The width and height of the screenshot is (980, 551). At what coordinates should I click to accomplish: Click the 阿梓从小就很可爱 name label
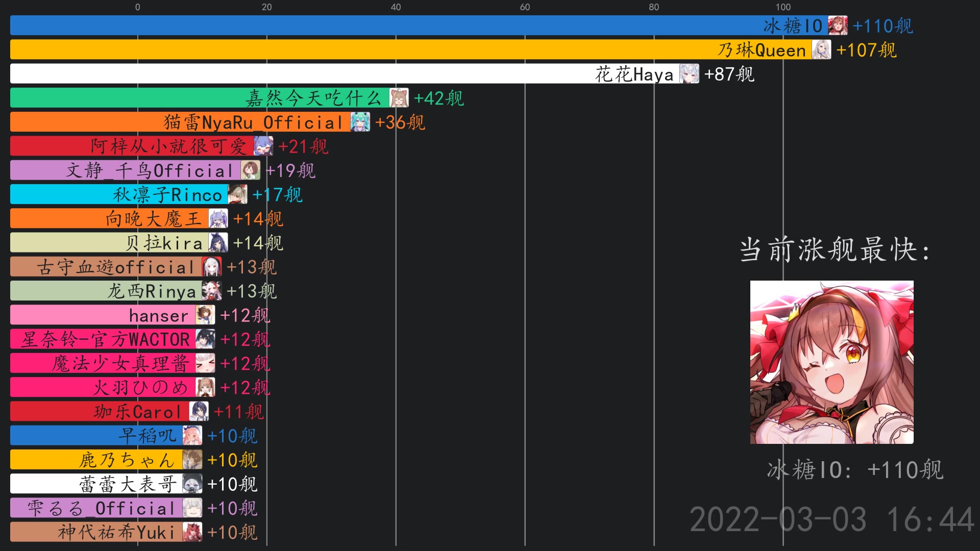tap(169, 146)
